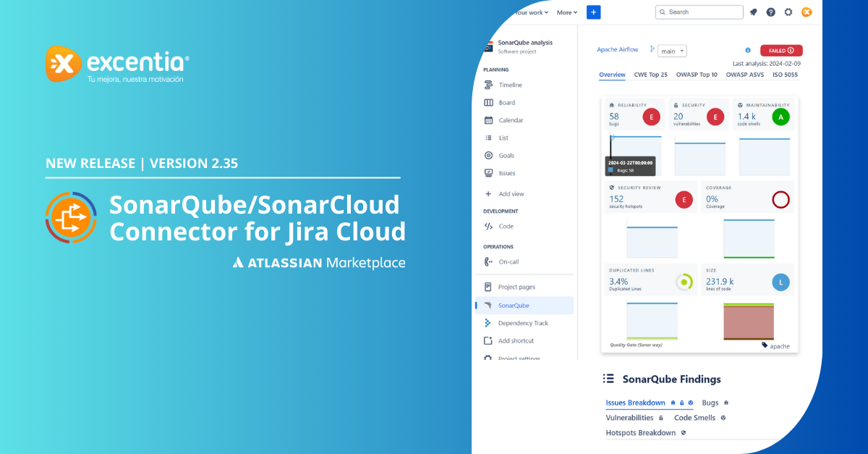
Task: Click the blue plus Create button
Action: [593, 12]
